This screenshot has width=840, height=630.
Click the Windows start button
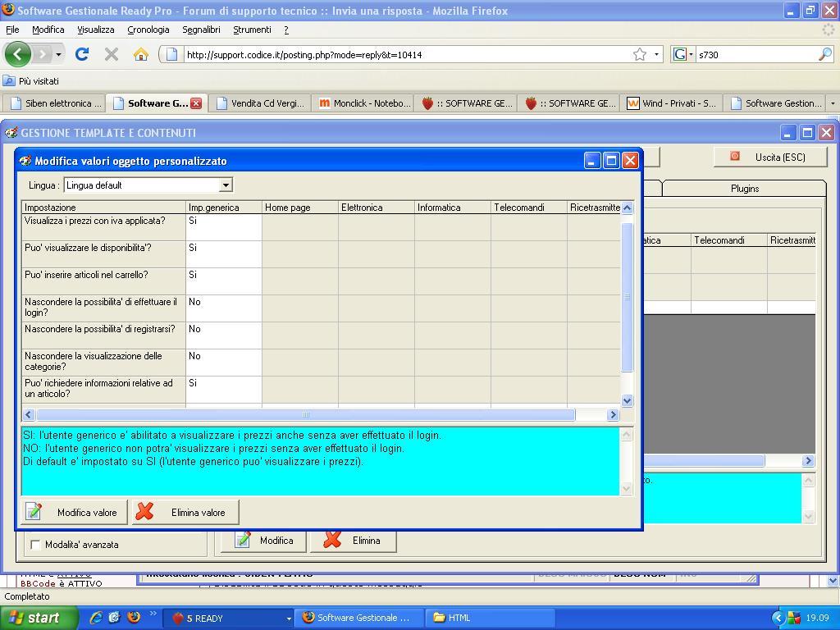pos(39,618)
